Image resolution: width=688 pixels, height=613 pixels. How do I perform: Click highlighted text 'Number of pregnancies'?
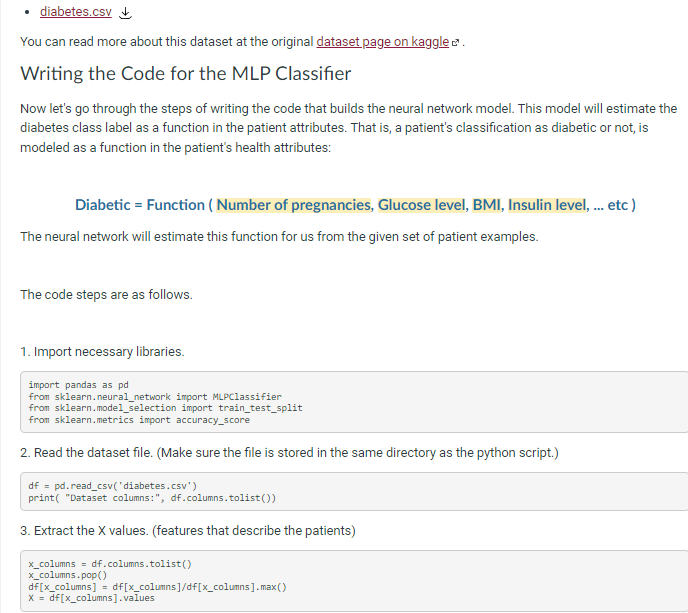coord(294,205)
